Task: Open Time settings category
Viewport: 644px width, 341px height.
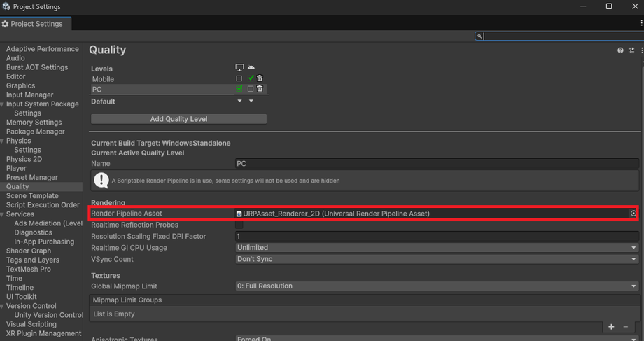Action: tap(14, 278)
